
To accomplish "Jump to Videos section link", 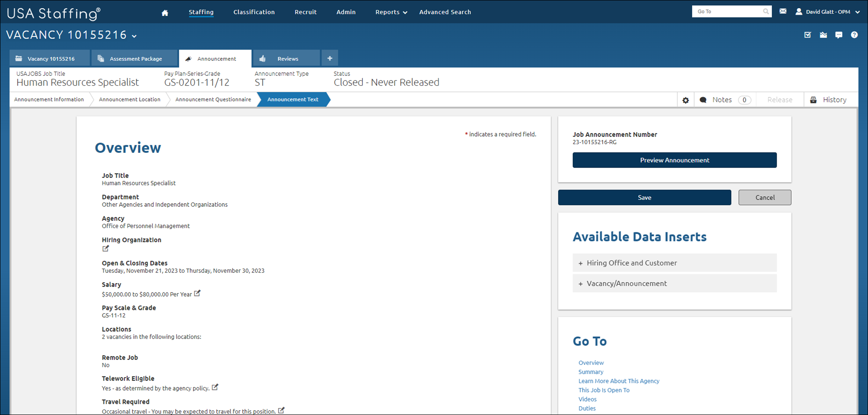I will [x=587, y=399].
